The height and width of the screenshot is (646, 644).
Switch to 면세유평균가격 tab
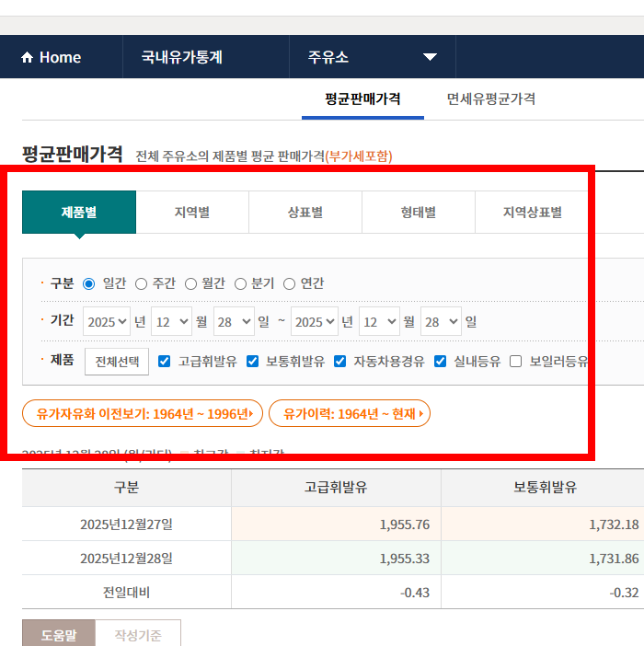(491, 98)
